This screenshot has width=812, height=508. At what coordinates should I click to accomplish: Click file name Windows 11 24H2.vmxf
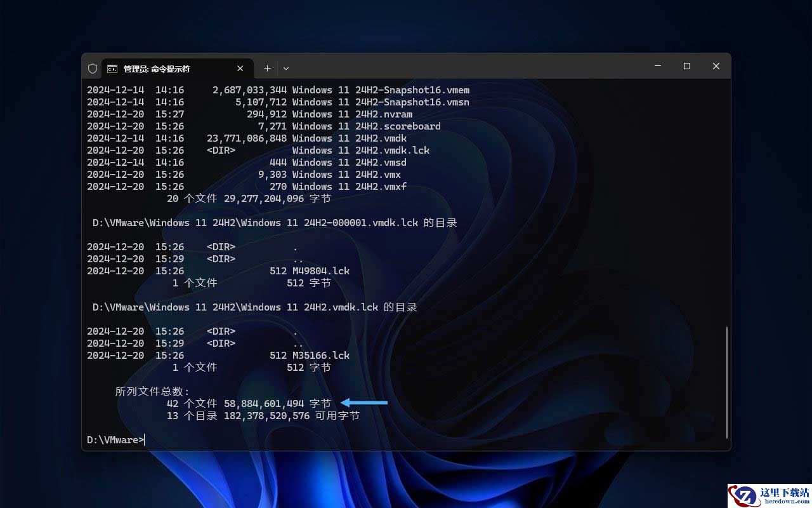pos(350,187)
